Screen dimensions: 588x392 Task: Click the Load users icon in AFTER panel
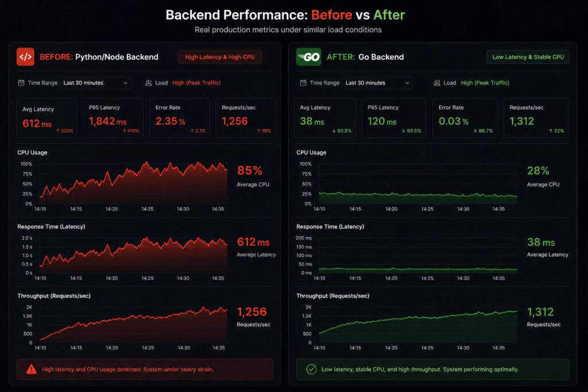(x=437, y=83)
